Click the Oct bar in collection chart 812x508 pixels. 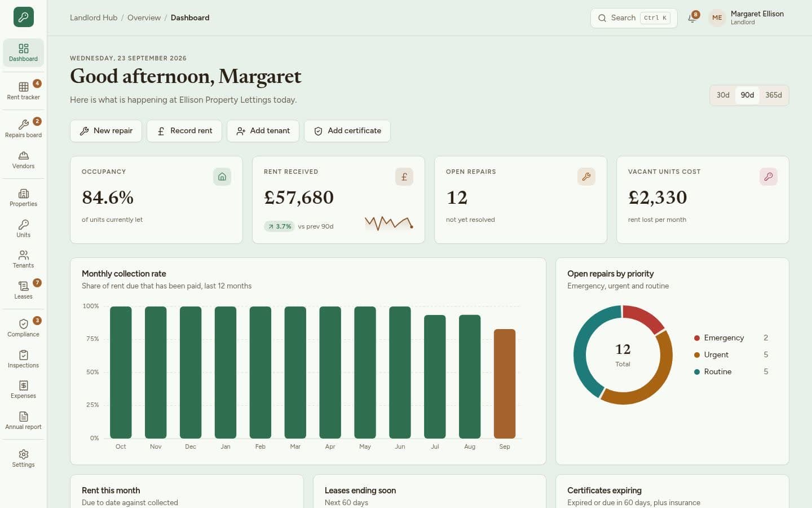[121, 373]
